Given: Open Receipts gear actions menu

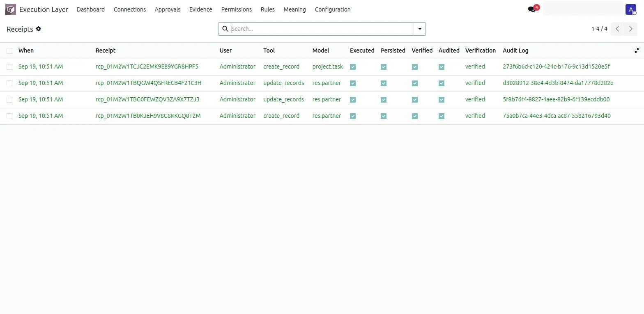Looking at the screenshot, I should coord(39,29).
